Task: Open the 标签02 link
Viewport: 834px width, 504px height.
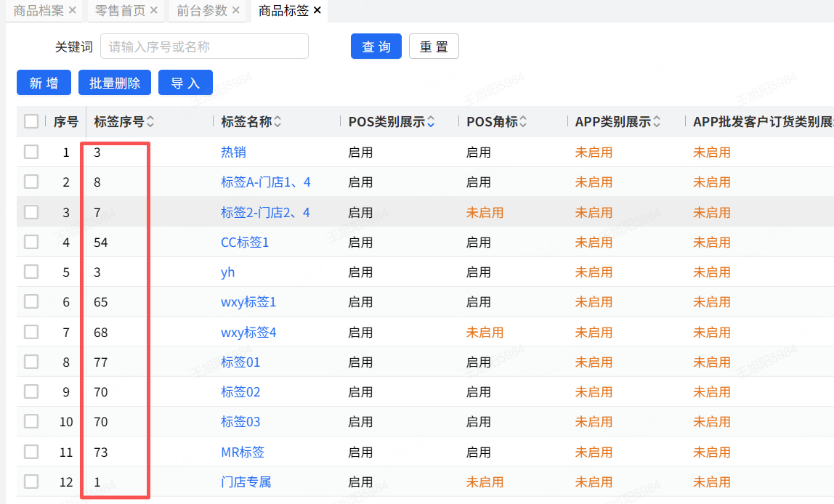Action: click(240, 392)
